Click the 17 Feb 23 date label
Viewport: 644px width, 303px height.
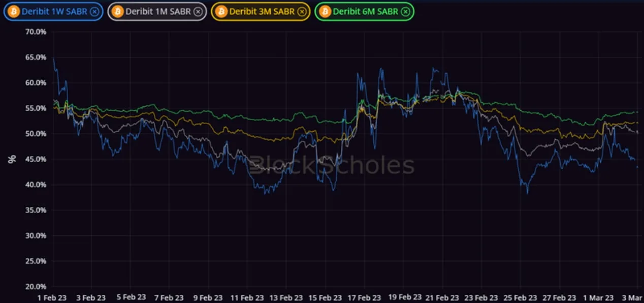pyautogui.click(x=364, y=297)
